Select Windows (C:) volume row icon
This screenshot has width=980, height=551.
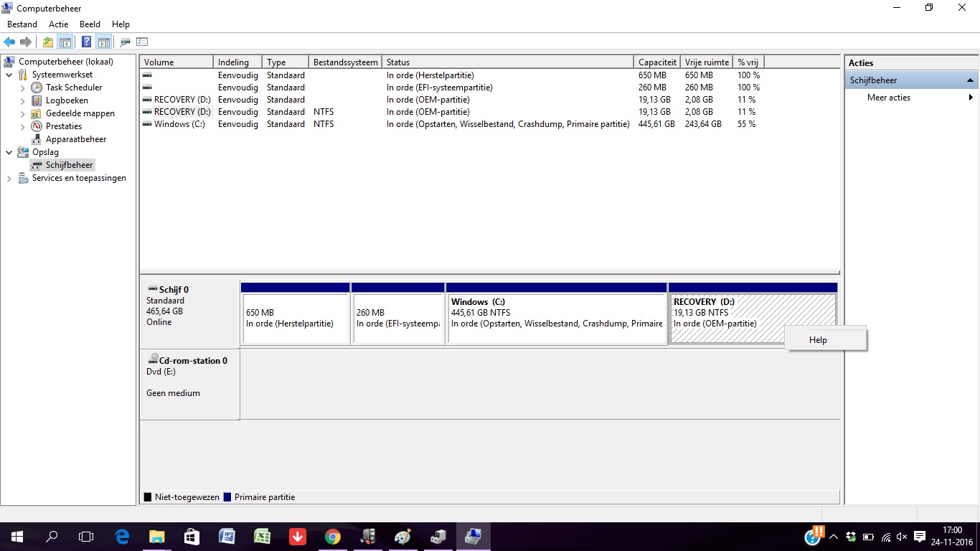click(147, 124)
